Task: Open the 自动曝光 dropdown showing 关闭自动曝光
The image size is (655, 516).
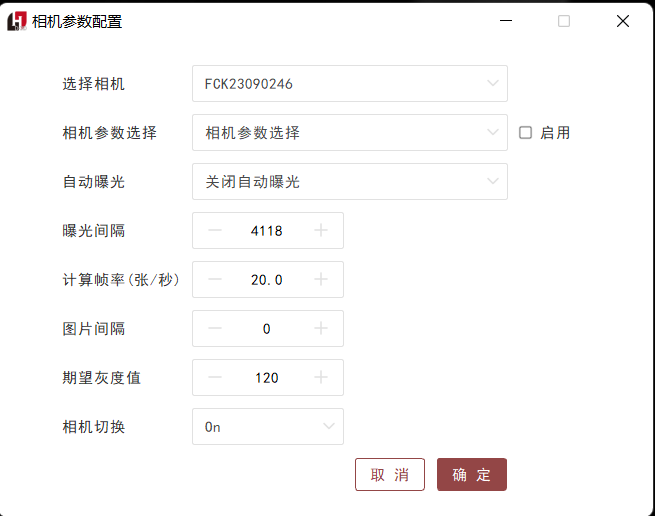Action: click(x=349, y=182)
